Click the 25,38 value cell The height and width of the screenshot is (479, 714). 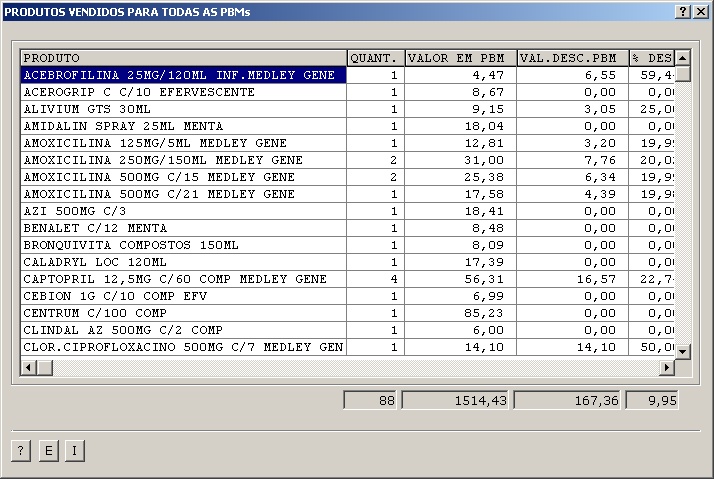click(460, 177)
